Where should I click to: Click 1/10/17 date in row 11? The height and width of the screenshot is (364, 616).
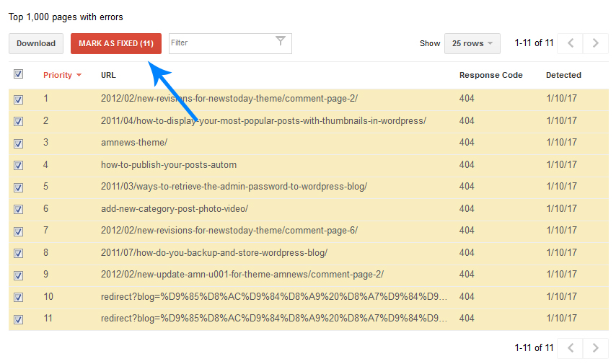tap(561, 319)
